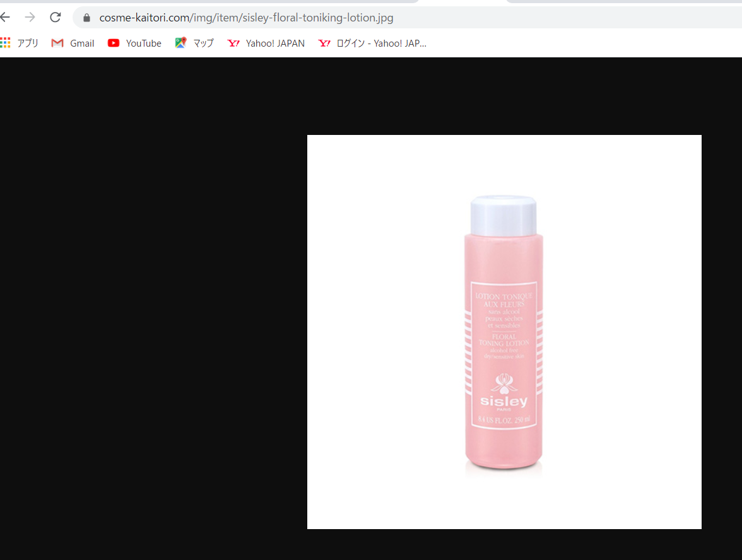Reload the current page
Image resolution: width=742 pixels, height=560 pixels.
tap(56, 17)
